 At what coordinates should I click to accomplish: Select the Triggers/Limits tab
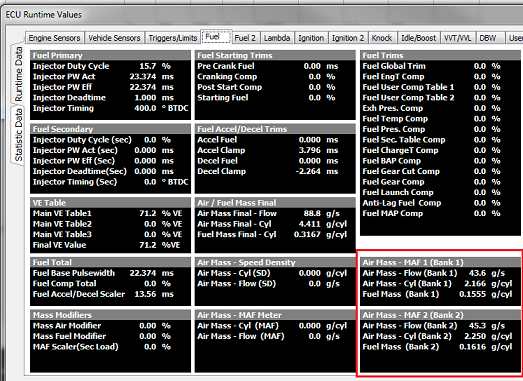pos(173,38)
